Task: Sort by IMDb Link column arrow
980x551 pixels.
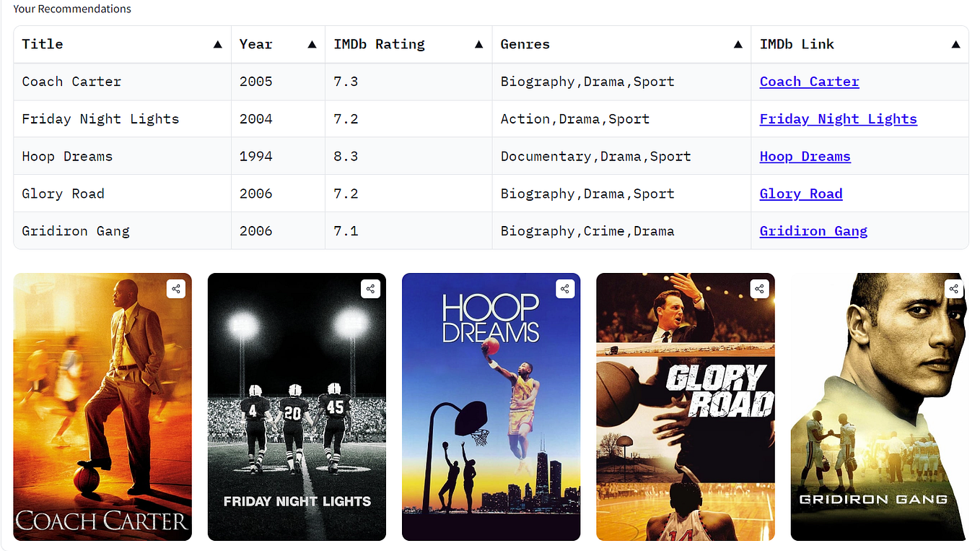Action: (x=955, y=45)
